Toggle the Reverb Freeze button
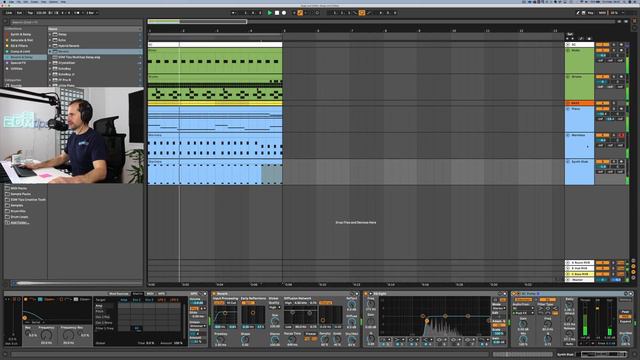 310,334
